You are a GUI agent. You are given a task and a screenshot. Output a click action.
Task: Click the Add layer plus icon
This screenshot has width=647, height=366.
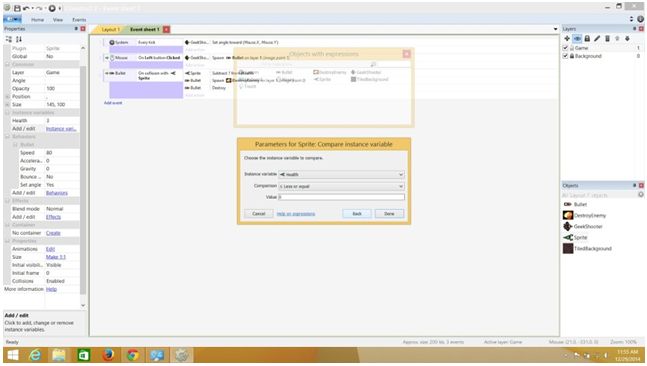pos(567,38)
